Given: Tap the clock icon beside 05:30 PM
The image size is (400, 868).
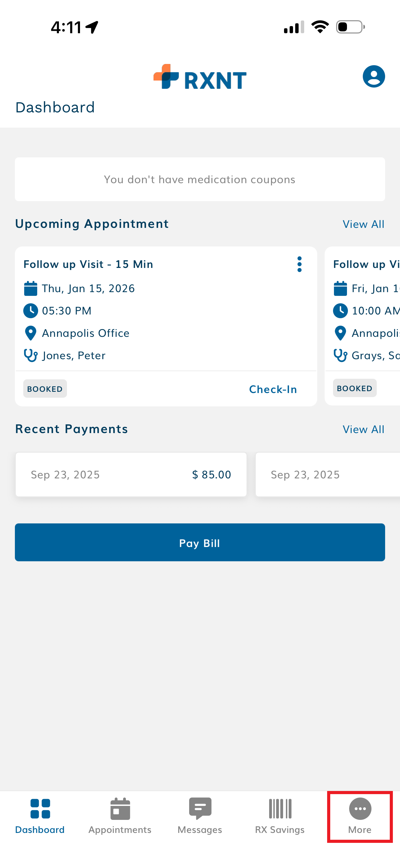Looking at the screenshot, I should [31, 311].
